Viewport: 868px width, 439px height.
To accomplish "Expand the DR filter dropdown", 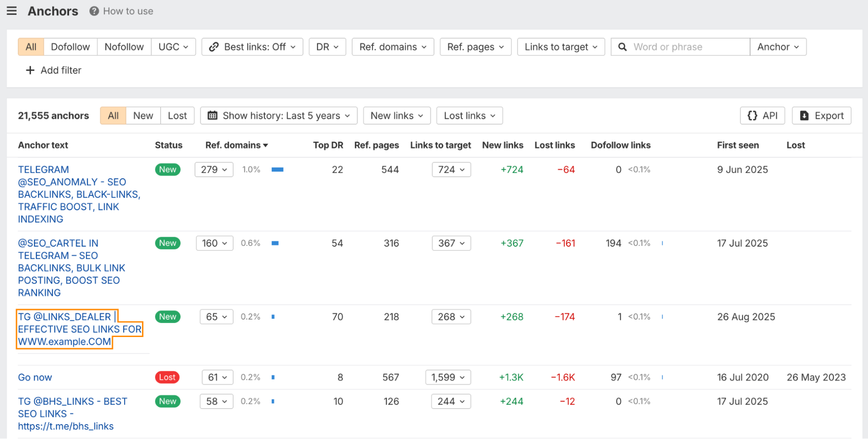I will (327, 47).
